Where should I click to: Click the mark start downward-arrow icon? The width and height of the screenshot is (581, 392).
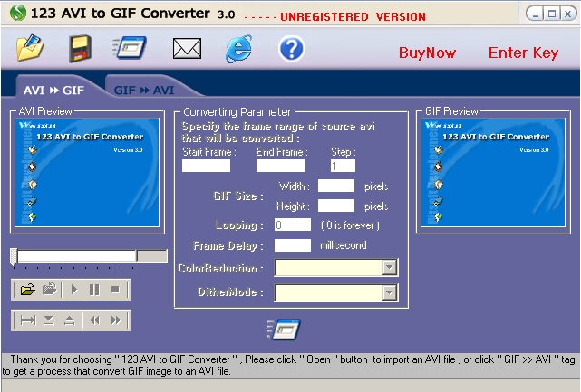point(49,320)
